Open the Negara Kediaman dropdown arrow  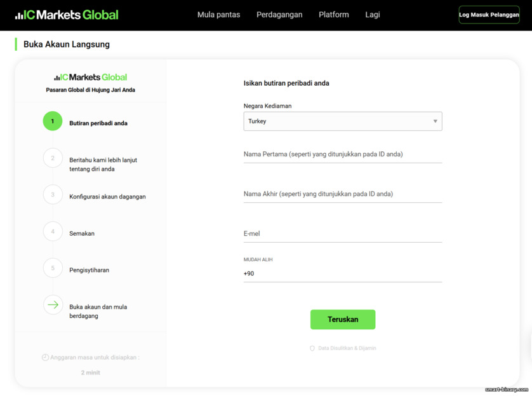pyautogui.click(x=435, y=121)
